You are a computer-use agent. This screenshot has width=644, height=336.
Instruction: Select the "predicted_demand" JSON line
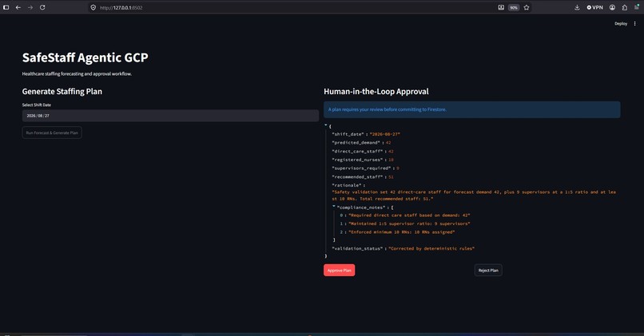point(361,143)
